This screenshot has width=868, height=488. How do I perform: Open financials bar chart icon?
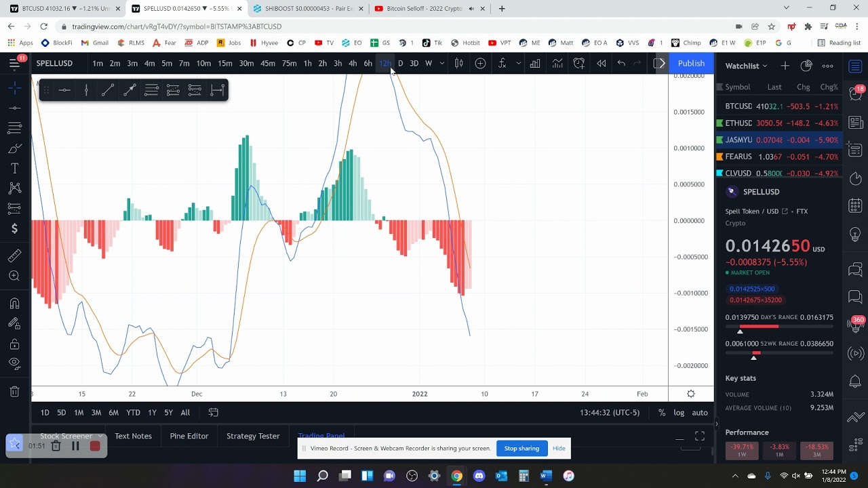[x=535, y=63]
